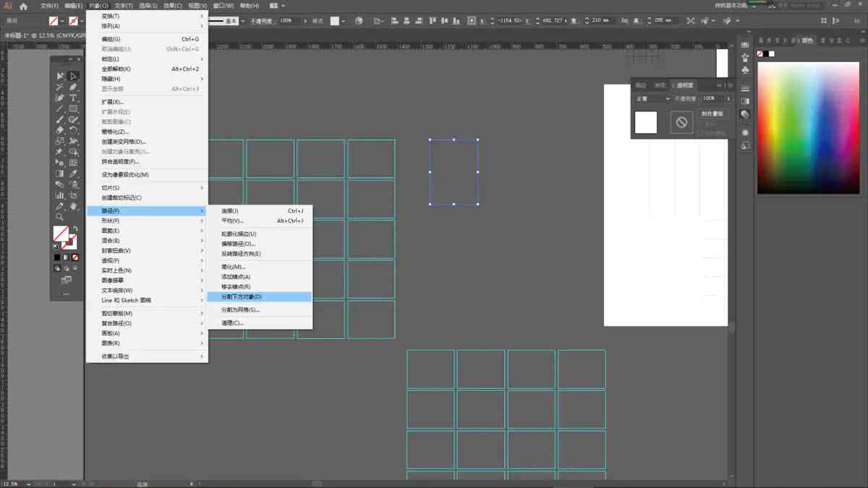868x488 pixels.
Task: Open the 文字(T) menu
Action: [123, 6]
